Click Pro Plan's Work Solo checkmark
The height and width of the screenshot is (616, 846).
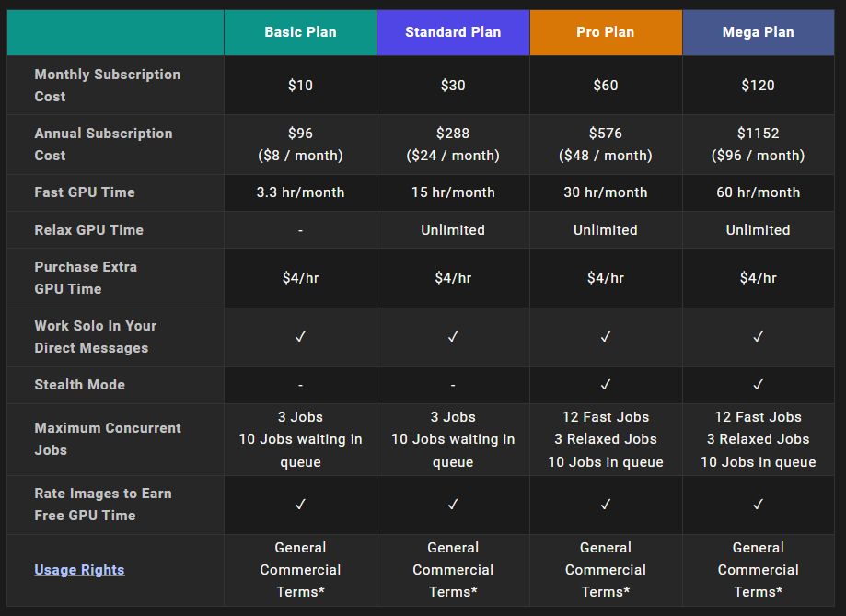(606, 337)
